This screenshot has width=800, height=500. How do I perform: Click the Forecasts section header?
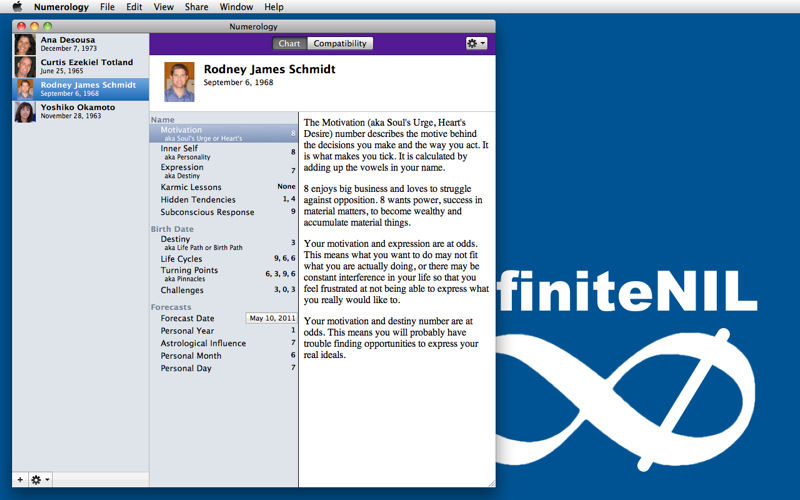tap(171, 307)
